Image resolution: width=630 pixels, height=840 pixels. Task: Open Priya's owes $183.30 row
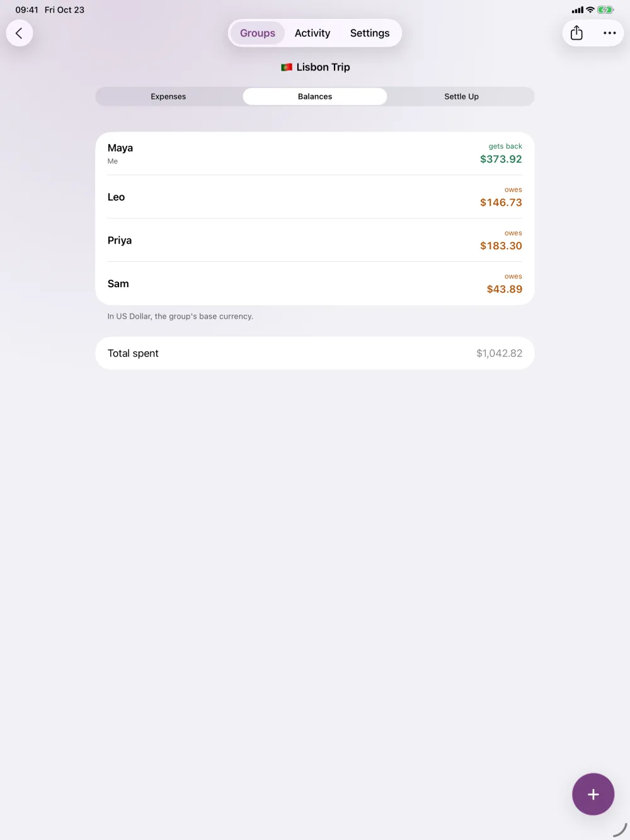coord(315,241)
